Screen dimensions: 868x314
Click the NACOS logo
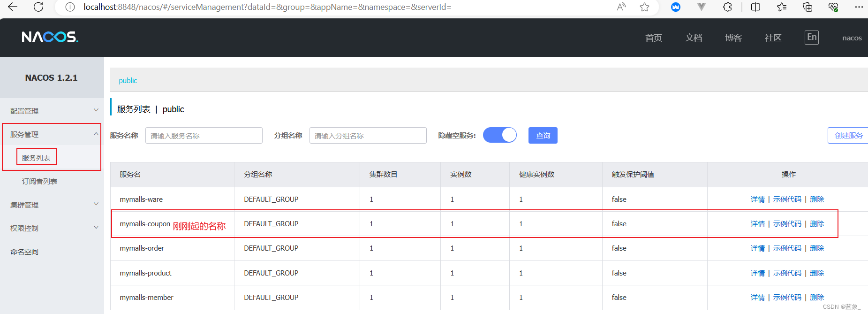tap(50, 37)
